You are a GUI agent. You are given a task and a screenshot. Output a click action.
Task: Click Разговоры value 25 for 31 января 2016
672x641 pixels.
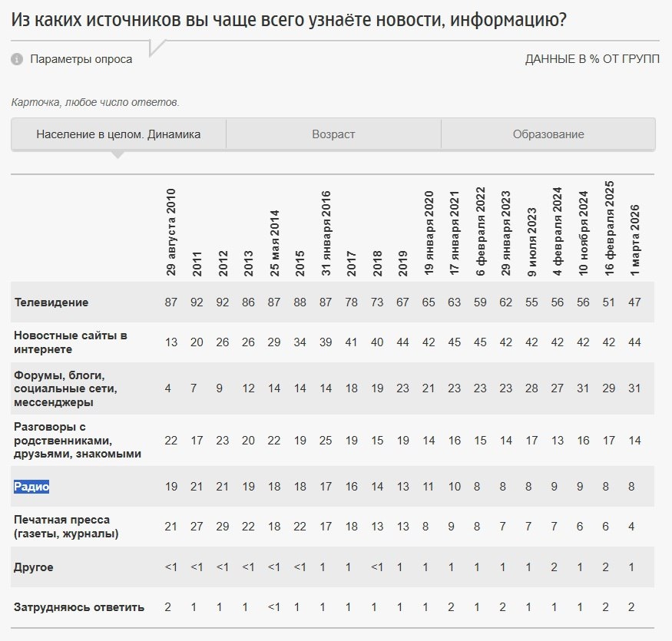point(326,440)
